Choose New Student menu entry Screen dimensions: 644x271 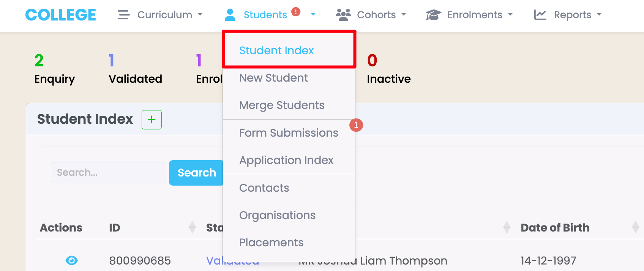273,78
